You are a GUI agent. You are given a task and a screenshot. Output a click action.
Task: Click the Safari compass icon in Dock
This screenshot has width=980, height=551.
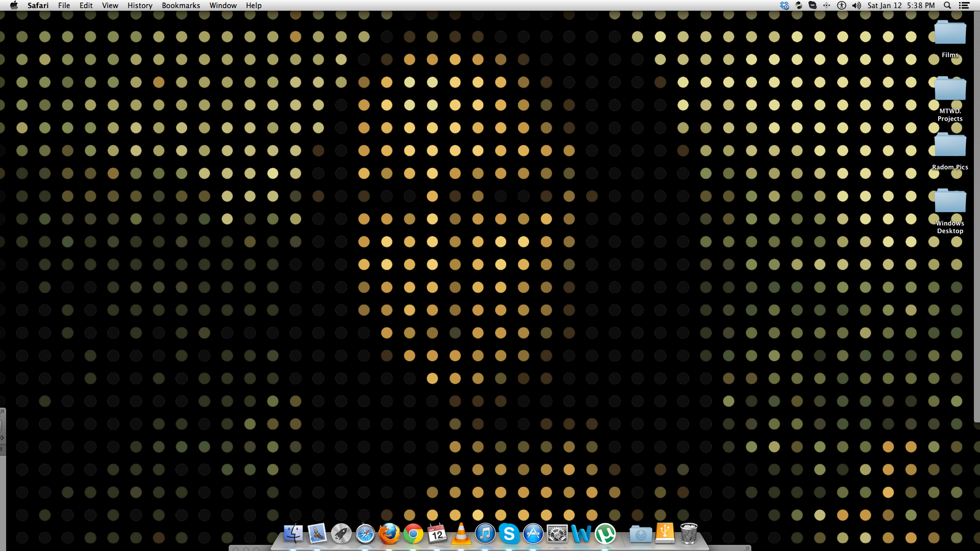pos(365,534)
